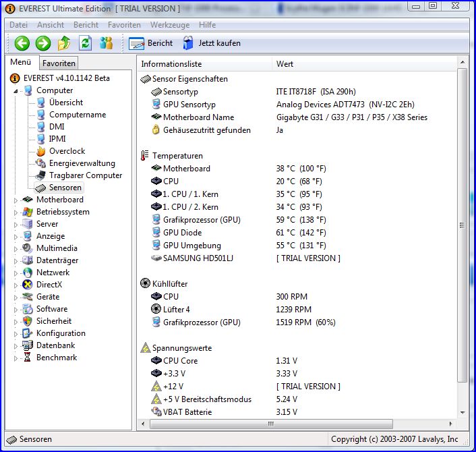The height and width of the screenshot is (452, 476).
Task: Select the GPU Diode temperature row
Action: pos(297,233)
